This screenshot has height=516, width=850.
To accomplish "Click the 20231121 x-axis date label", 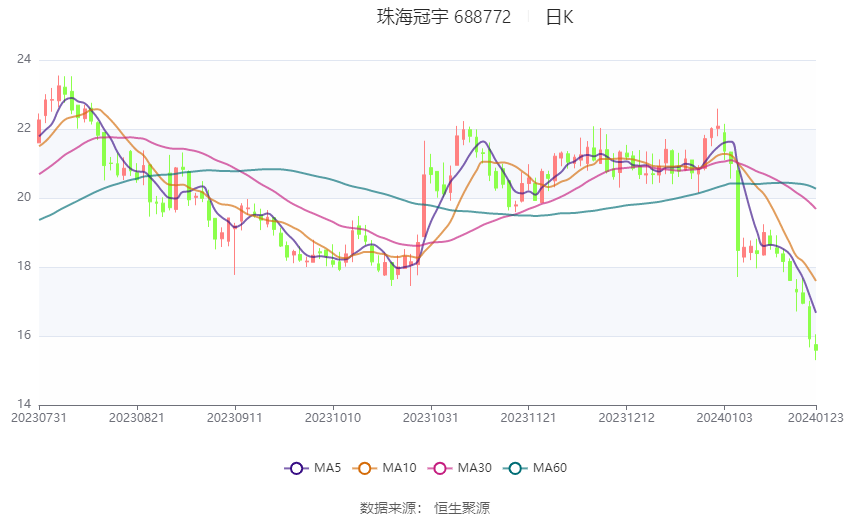I will pyautogui.click(x=529, y=418).
